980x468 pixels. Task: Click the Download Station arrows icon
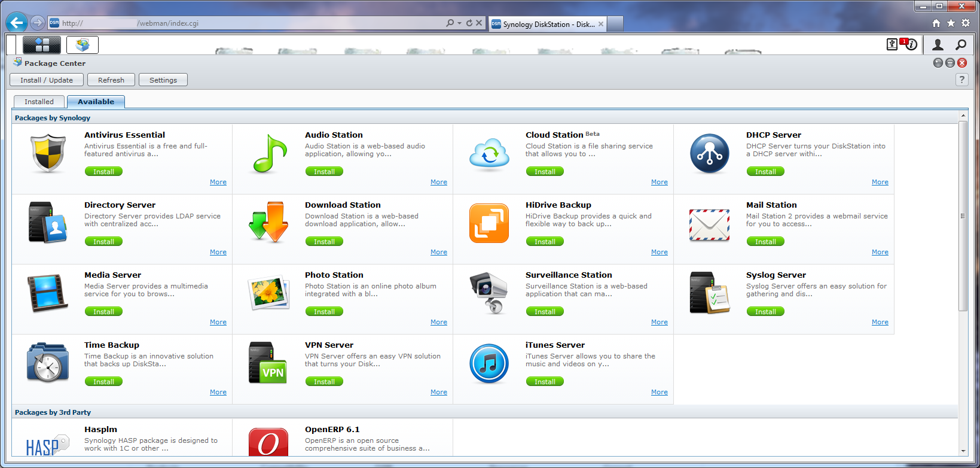(x=268, y=222)
